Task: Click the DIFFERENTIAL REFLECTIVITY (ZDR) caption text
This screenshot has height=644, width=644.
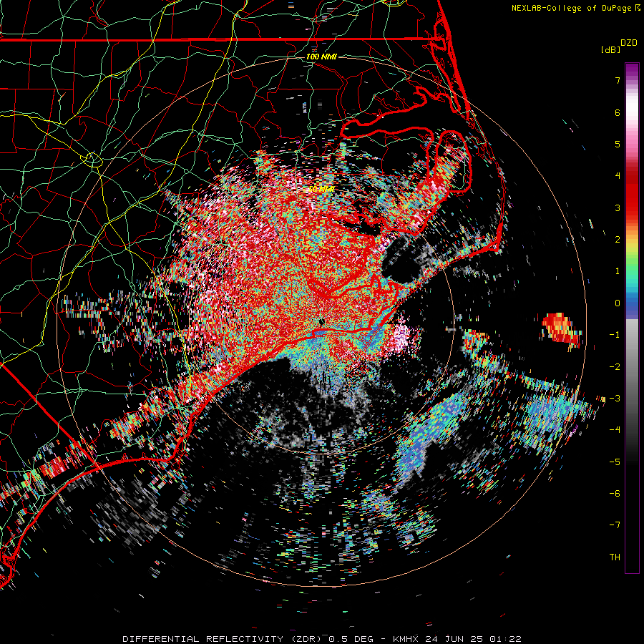Action: (223, 639)
